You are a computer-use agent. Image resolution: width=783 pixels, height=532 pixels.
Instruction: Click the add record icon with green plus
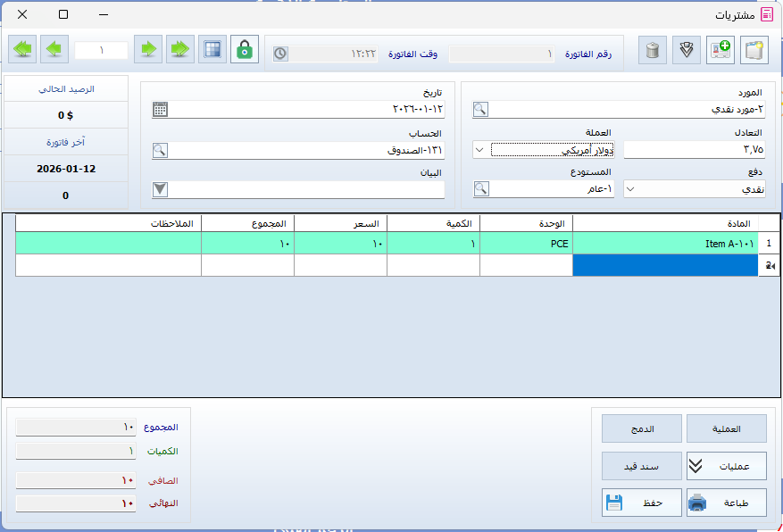point(721,50)
